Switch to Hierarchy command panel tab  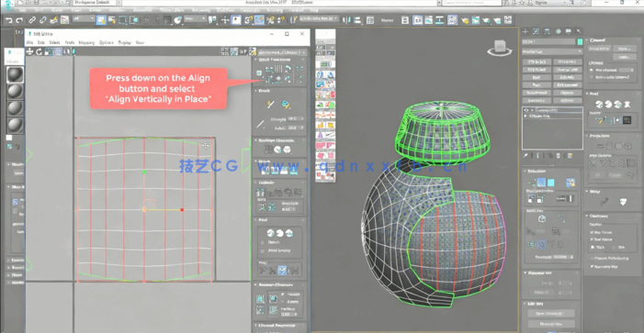[x=547, y=31]
